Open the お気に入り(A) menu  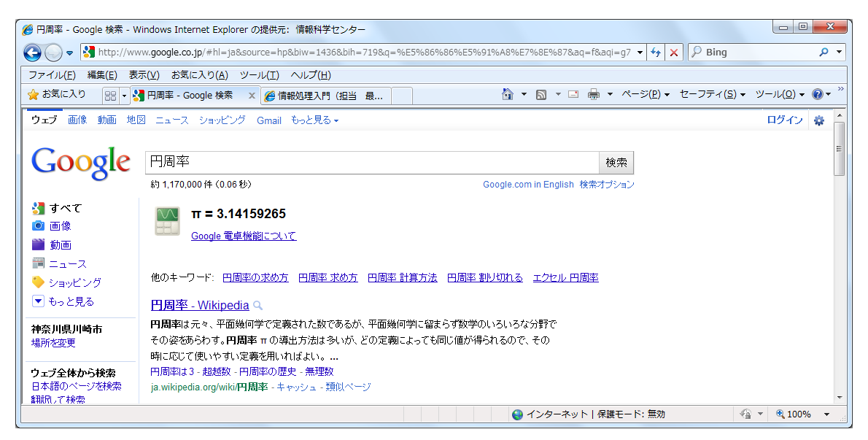pos(199,75)
